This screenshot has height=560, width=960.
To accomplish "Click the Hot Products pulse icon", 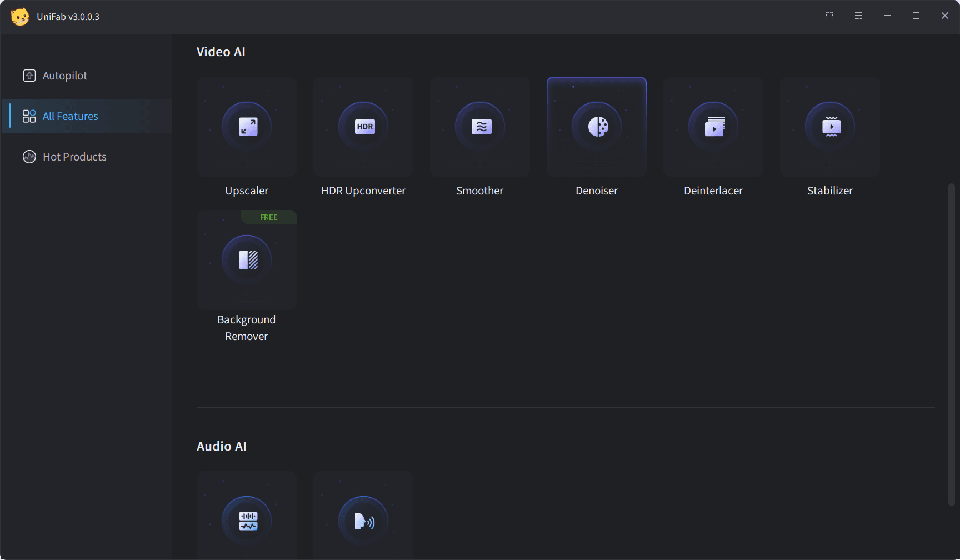I will coord(29,157).
